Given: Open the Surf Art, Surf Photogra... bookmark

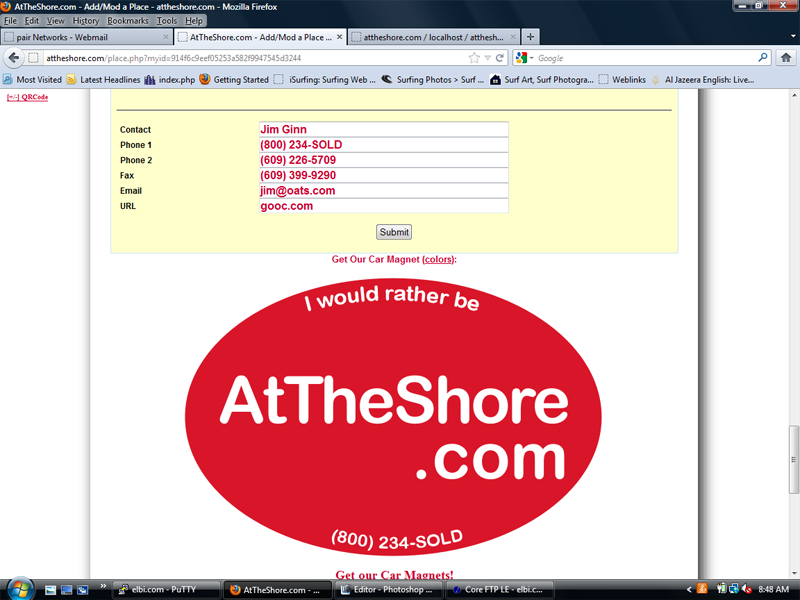Looking at the screenshot, I should click(542, 80).
